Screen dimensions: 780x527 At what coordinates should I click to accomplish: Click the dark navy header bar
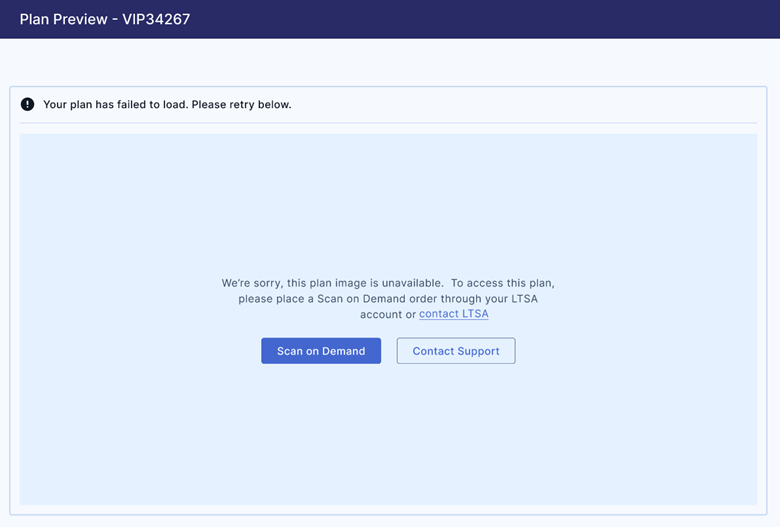(500, 19)
